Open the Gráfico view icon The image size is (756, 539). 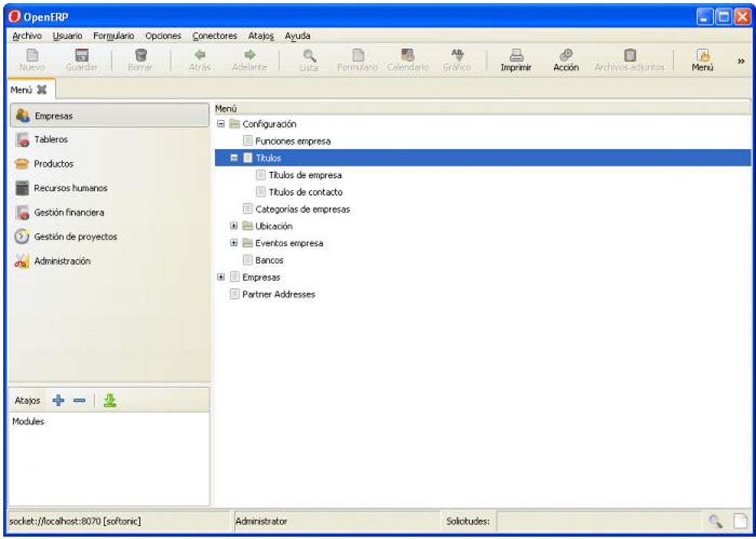pos(457,56)
